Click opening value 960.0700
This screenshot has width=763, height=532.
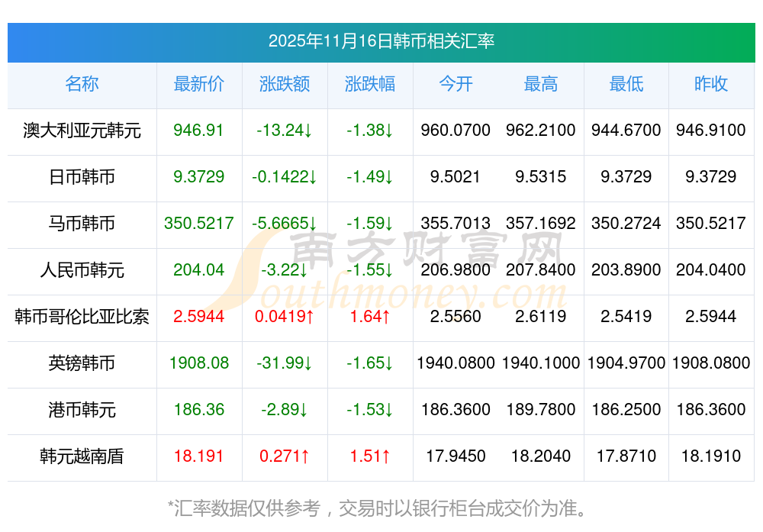(x=456, y=131)
